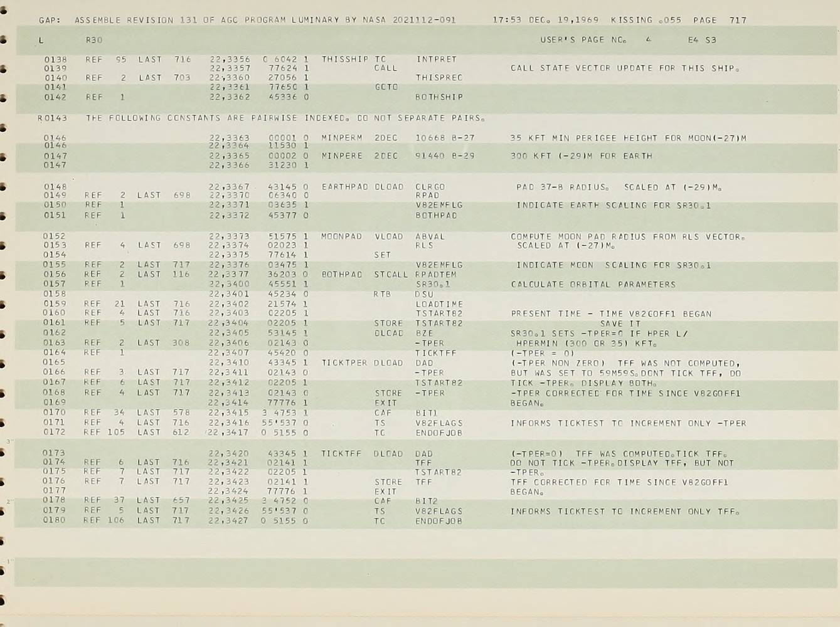
Task: Click the operand 'CLRGO'
Action: tap(430, 187)
